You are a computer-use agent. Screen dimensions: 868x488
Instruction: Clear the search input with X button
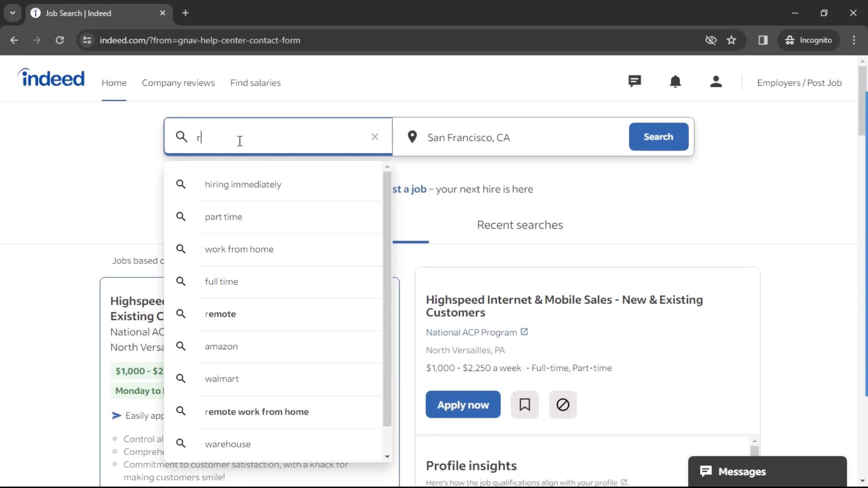375,136
